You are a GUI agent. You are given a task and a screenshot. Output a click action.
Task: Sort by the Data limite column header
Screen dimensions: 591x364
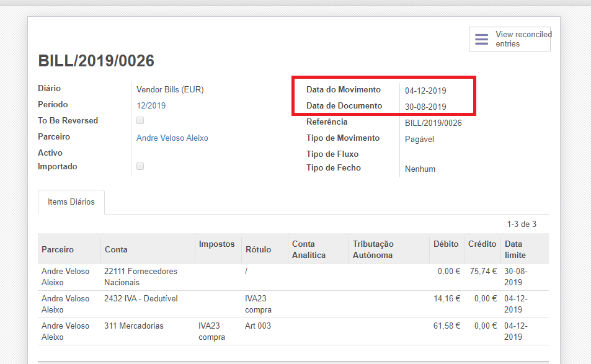point(515,249)
